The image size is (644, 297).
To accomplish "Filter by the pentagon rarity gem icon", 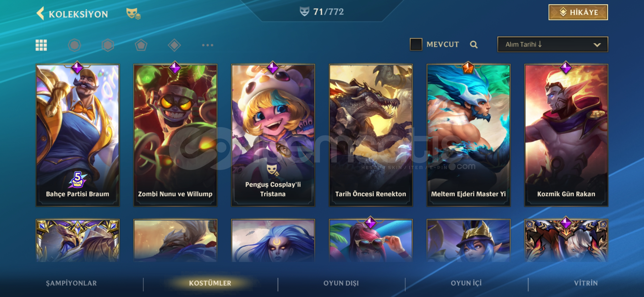I will [141, 45].
